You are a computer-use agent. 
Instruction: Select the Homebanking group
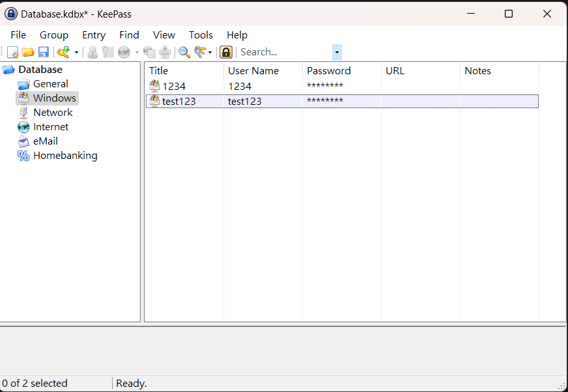coord(65,156)
